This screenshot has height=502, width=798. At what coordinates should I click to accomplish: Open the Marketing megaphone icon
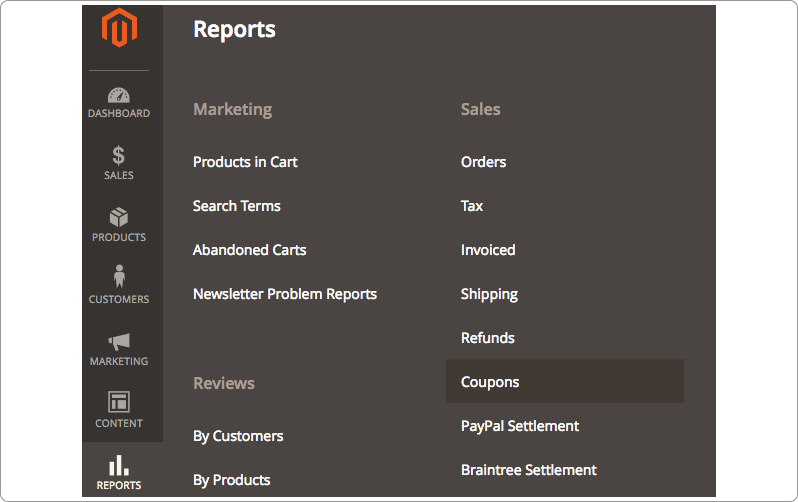[119, 342]
